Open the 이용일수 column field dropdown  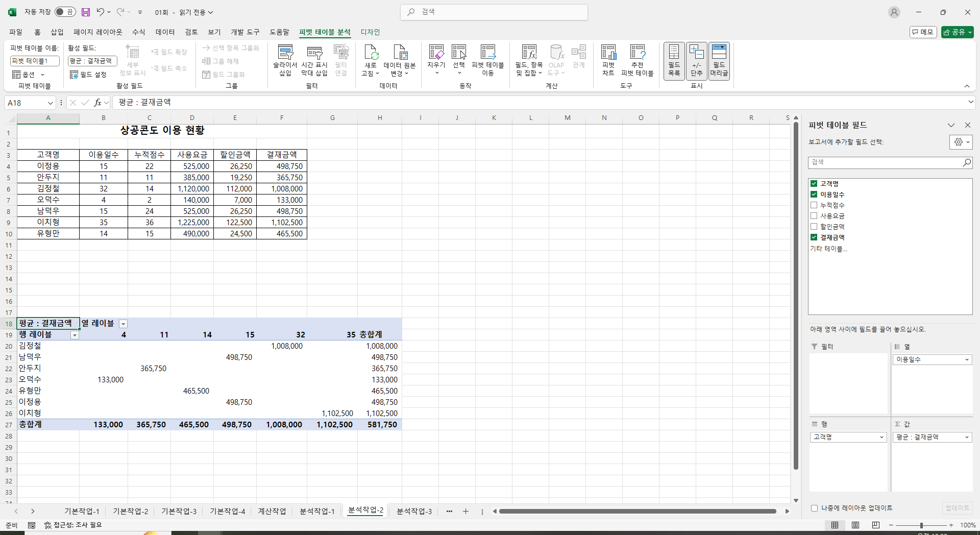[966, 360]
